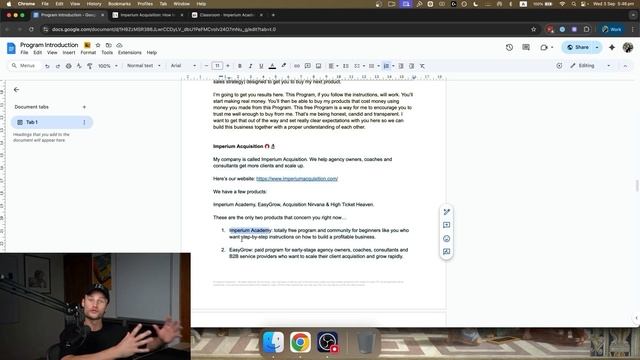The height and width of the screenshot is (360, 640).
Task: Increase indent in toolbar
Action: pos(412,66)
